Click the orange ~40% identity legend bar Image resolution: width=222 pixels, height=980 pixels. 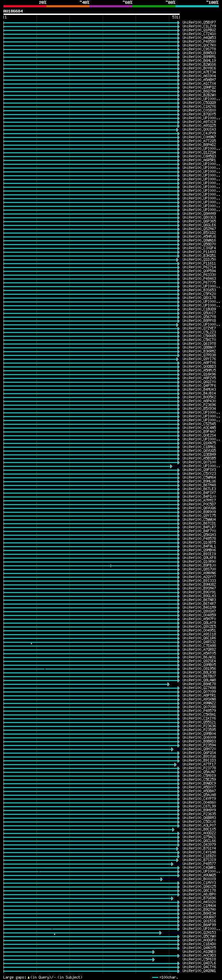click(68, 6)
